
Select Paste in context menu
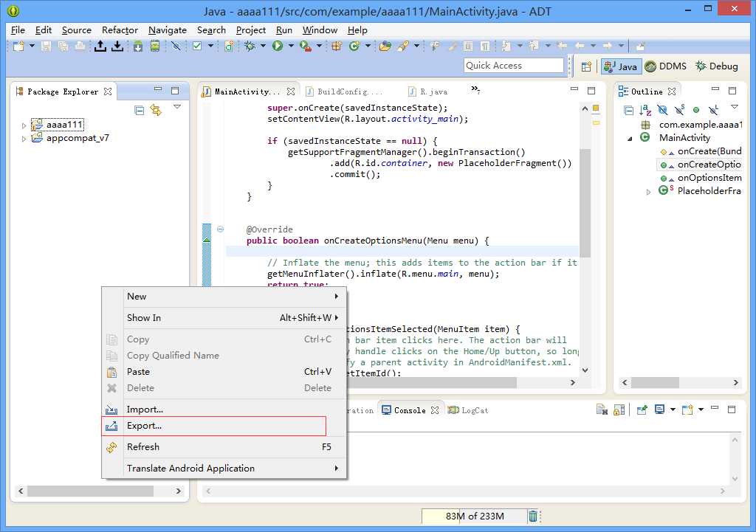tap(224, 372)
